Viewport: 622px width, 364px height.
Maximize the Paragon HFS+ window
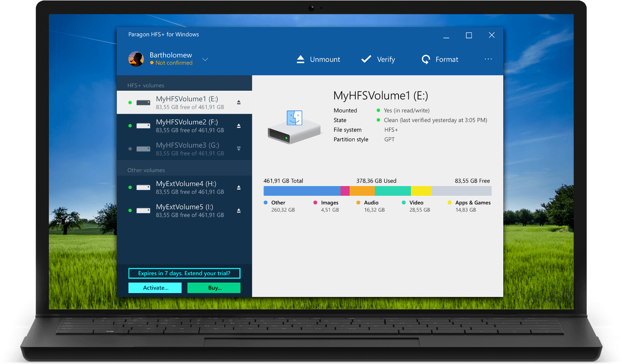click(x=469, y=35)
